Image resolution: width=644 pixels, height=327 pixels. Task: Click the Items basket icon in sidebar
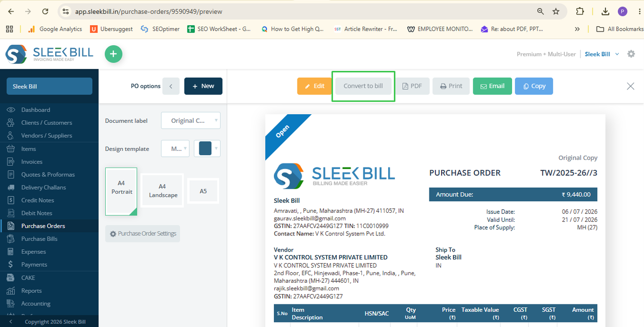click(11, 149)
